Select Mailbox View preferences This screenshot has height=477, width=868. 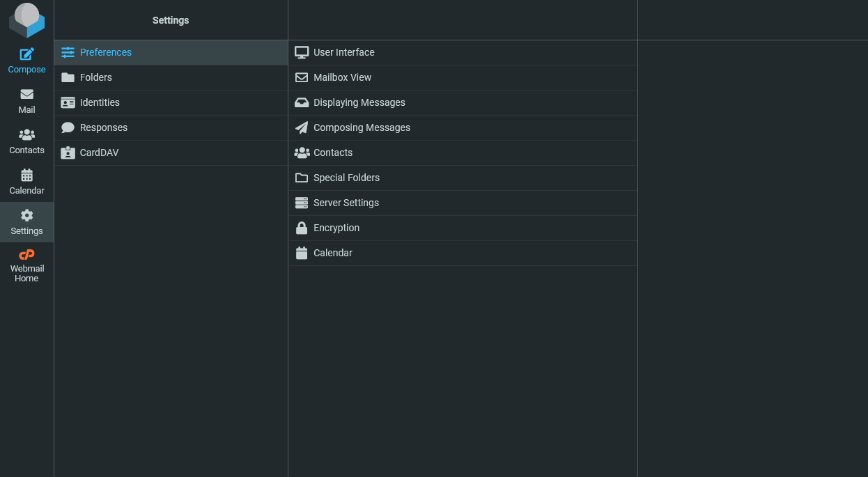(x=342, y=77)
